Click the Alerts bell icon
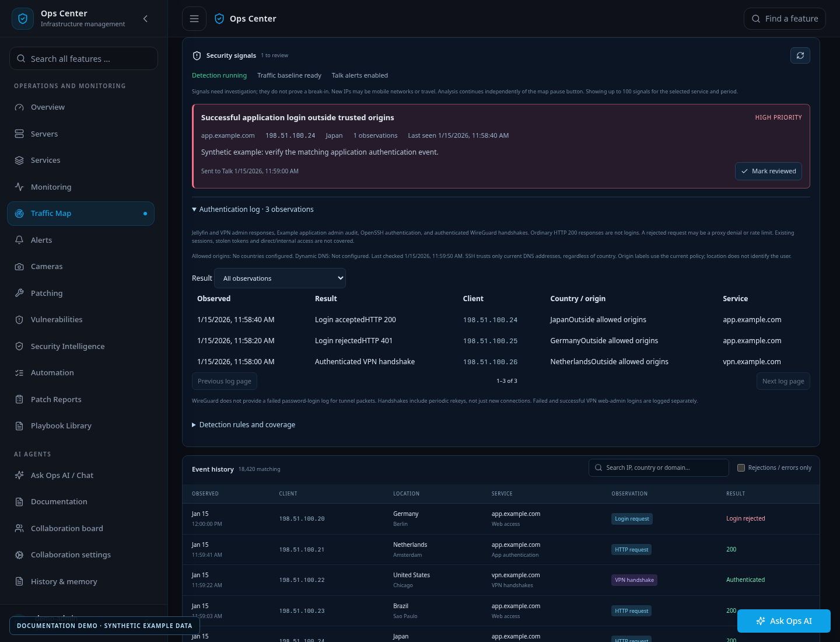The image size is (840, 642). pos(19,240)
